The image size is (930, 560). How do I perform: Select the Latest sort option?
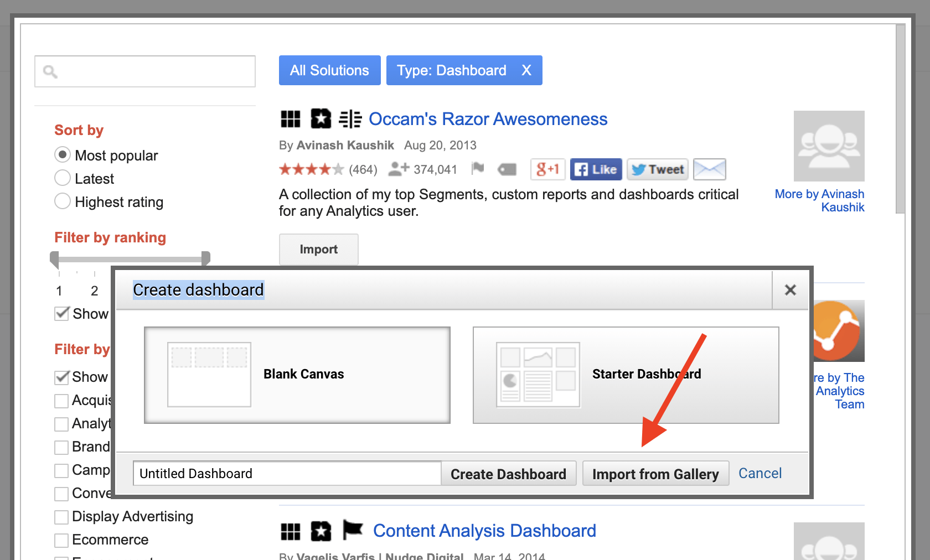click(x=63, y=178)
